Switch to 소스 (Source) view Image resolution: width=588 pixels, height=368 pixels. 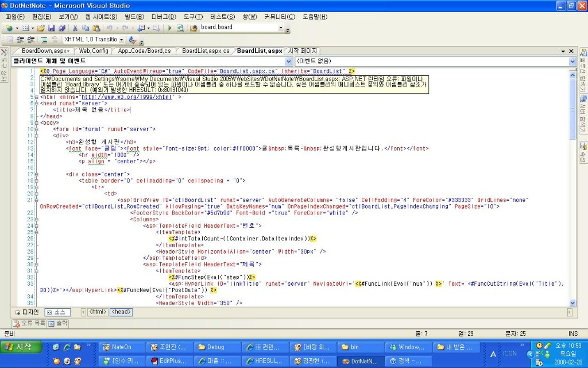pyautogui.click(x=57, y=312)
